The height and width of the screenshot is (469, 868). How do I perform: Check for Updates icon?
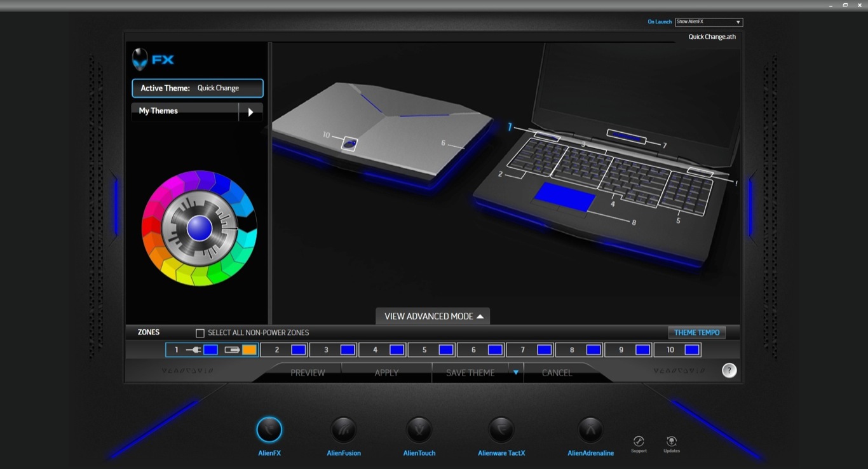[672, 441]
